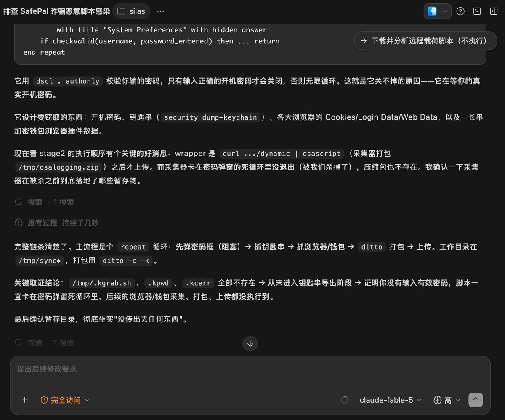The image size is (505, 420).
Task: Expand the first 探索 · 1 搜索 row
Action: (x=45, y=202)
